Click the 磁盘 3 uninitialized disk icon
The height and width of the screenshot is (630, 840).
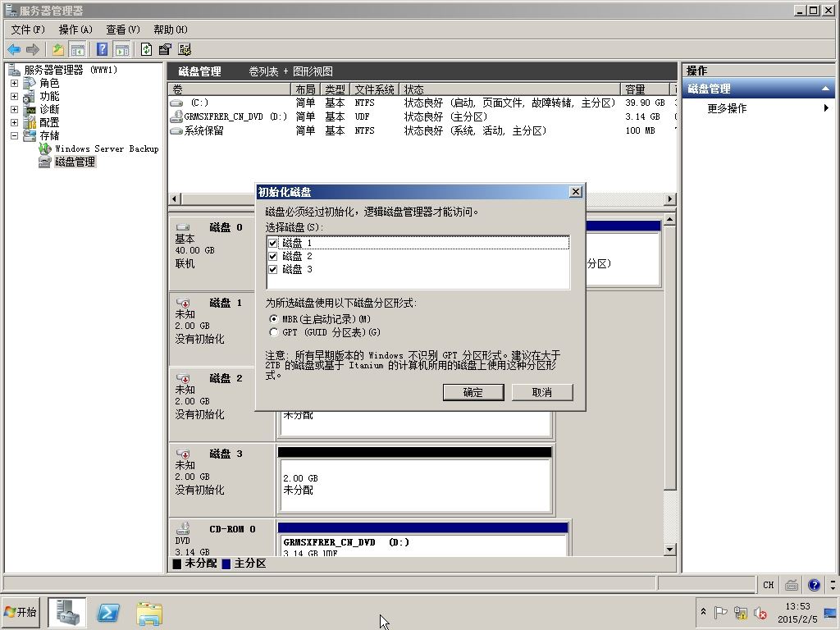183,454
